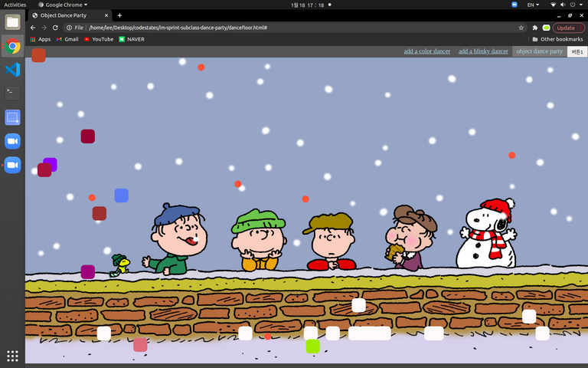The image size is (588, 368).
Task: Open the Screenshot tool in the dock
Action: coord(12,117)
